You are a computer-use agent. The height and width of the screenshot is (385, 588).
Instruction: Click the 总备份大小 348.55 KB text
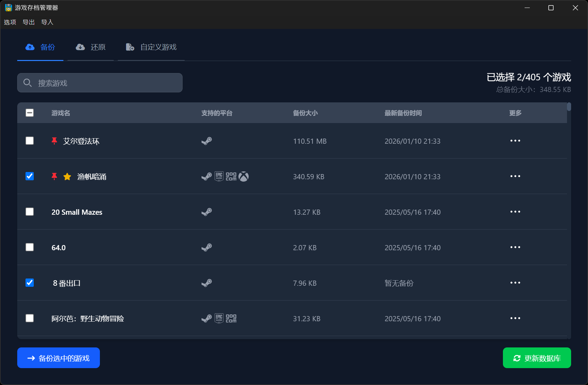[534, 89]
